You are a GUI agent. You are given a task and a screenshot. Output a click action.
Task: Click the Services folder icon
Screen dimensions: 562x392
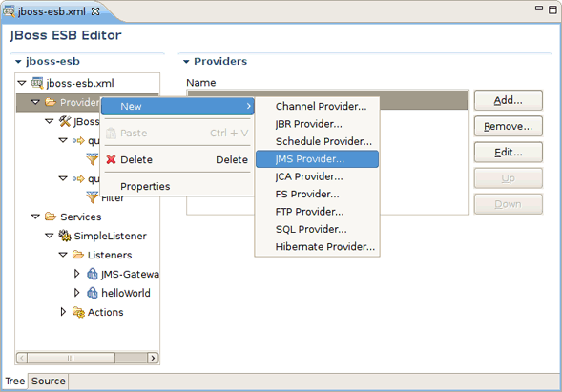point(51,217)
